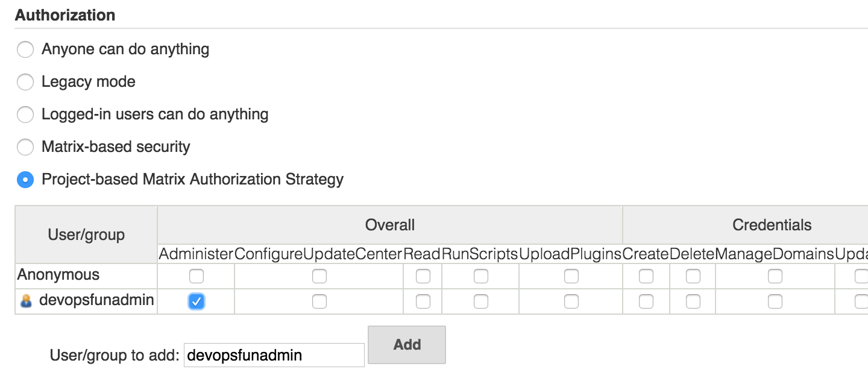Click the devopsfunadmin user icon

pos(26,301)
